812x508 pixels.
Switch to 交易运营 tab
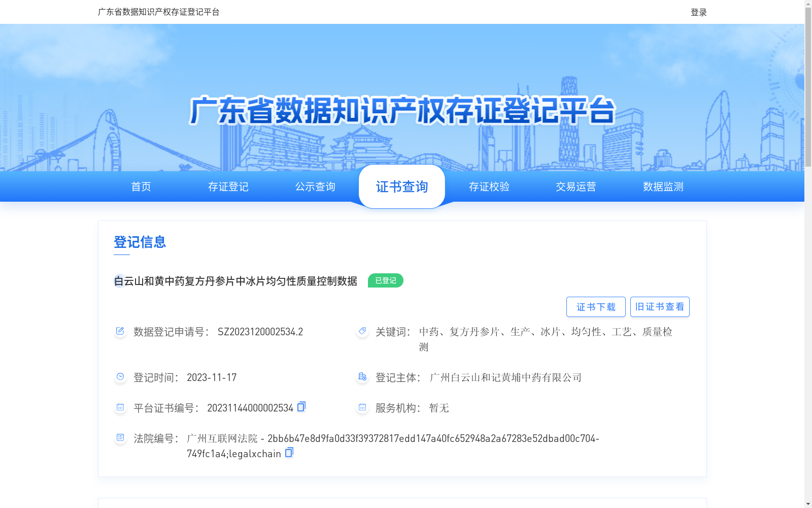576,186
